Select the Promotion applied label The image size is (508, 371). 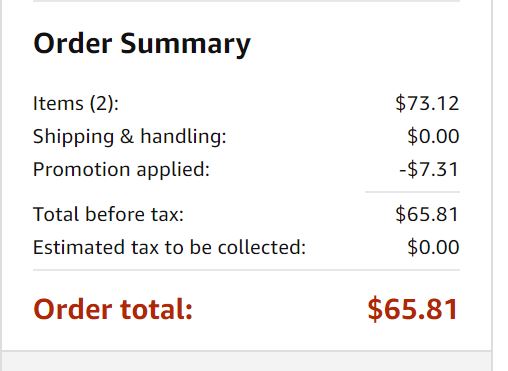click(121, 170)
